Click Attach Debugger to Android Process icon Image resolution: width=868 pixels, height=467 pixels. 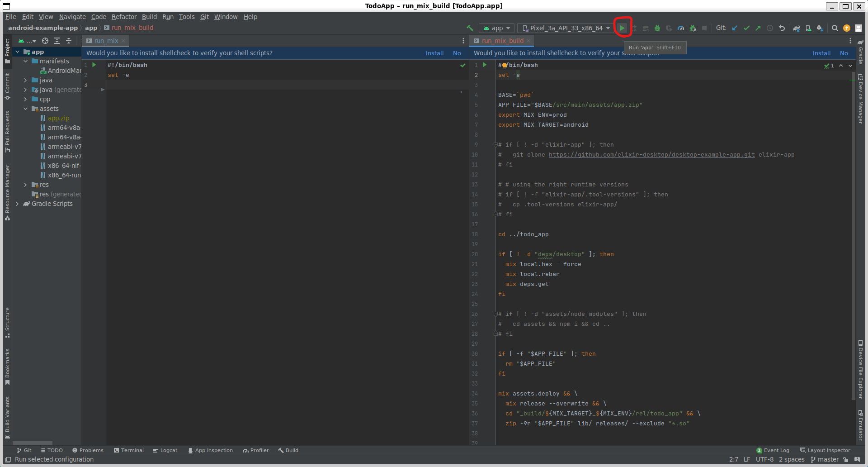693,28
